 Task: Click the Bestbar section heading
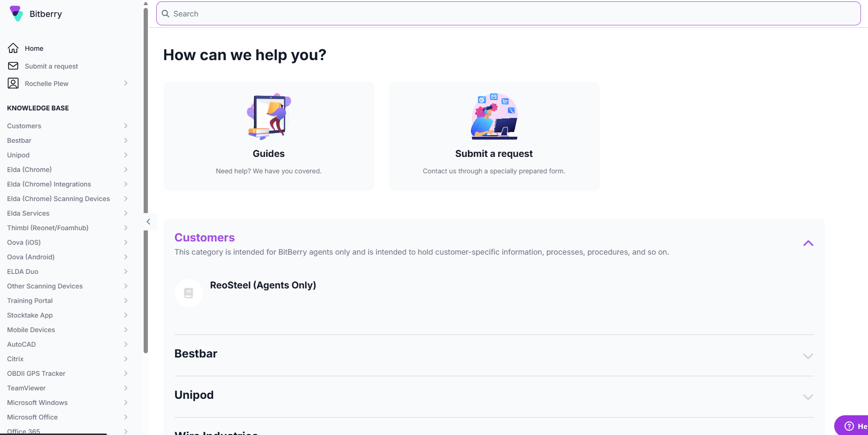tap(196, 354)
